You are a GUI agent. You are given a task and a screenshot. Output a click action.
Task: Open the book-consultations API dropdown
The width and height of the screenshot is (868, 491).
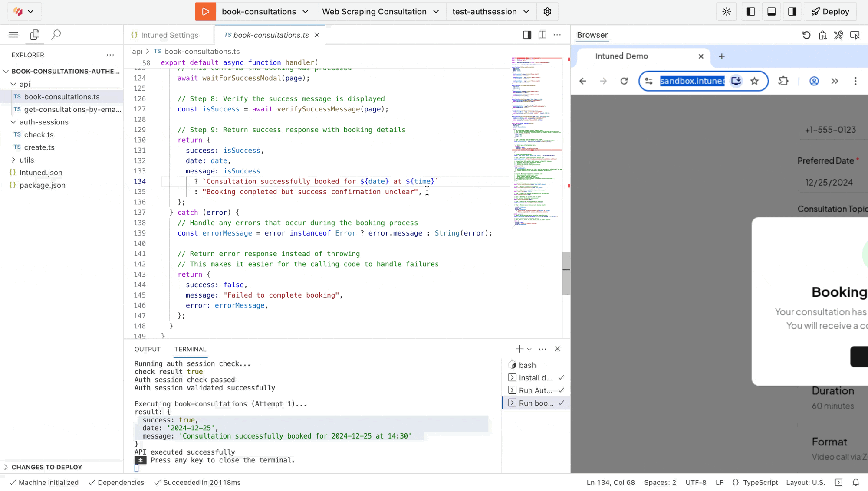pos(265,12)
